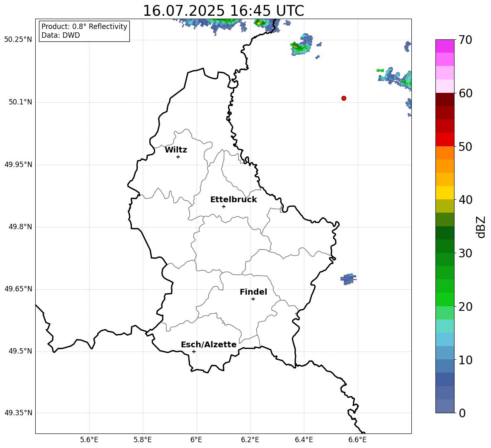Click the colorbar tick label 10
This screenshot has width=491, height=448.
[465, 360]
